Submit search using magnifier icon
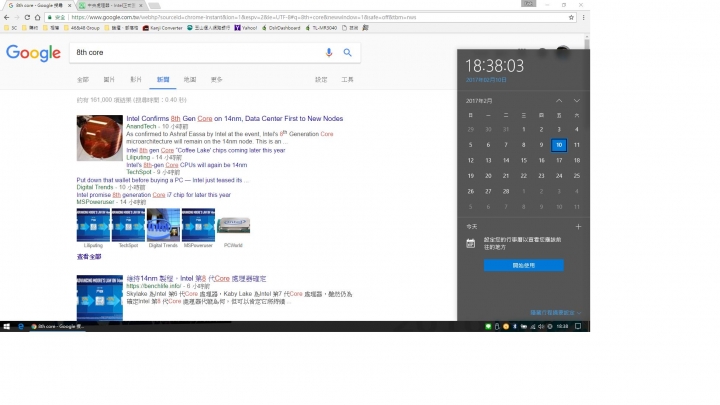 (x=348, y=52)
